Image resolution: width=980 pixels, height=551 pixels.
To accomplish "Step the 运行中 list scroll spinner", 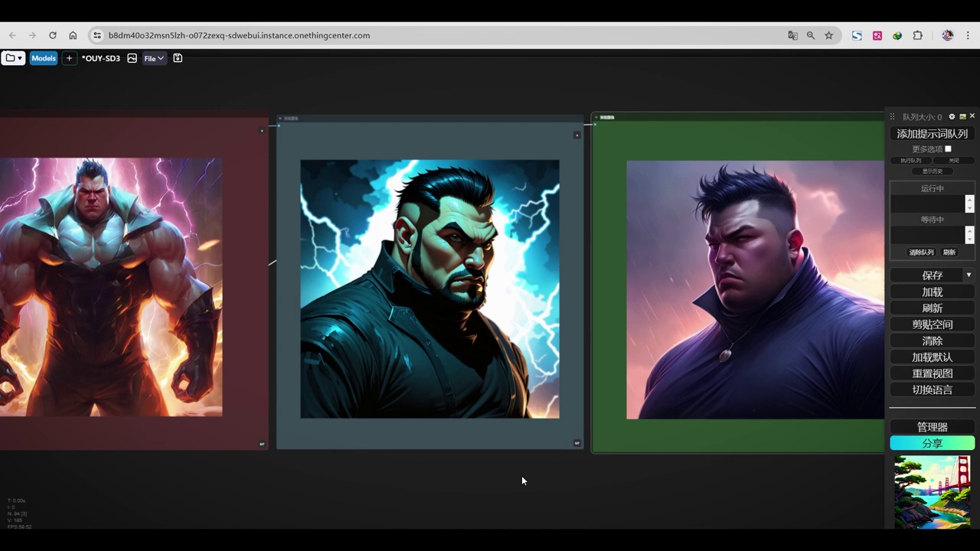I will [969, 204].
